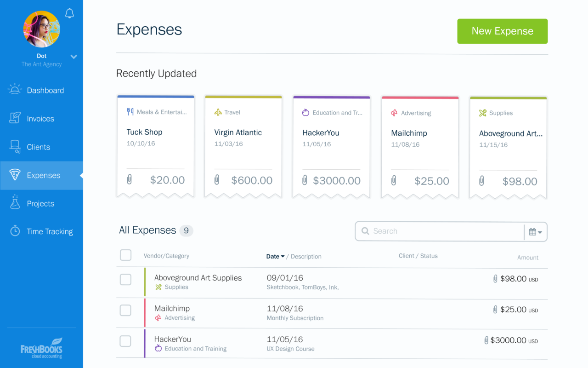
Task: Open the Supplies receipt card with olive stripe
Action: tap(508, 147)
